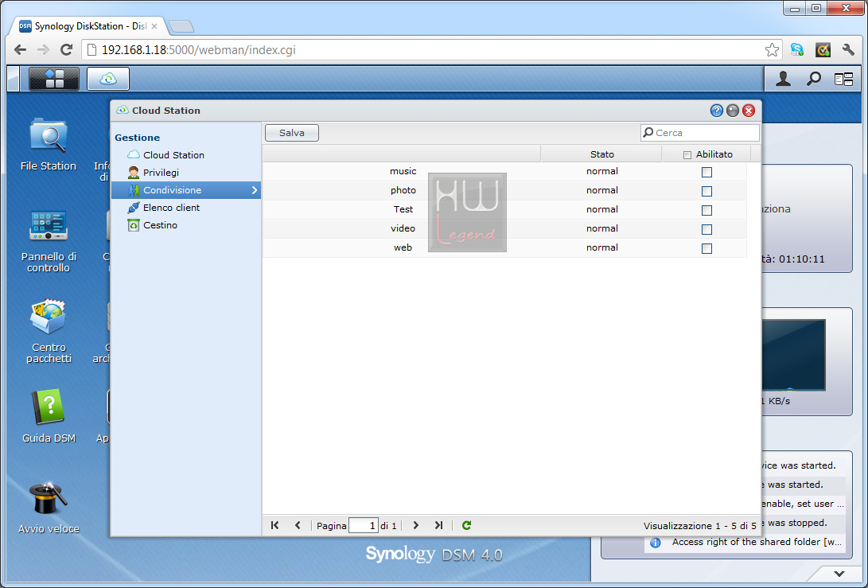The height and width of the screenshot is (588, 868).
Task: Close the Cloud Station window
Action: click(x=749, y=111)
